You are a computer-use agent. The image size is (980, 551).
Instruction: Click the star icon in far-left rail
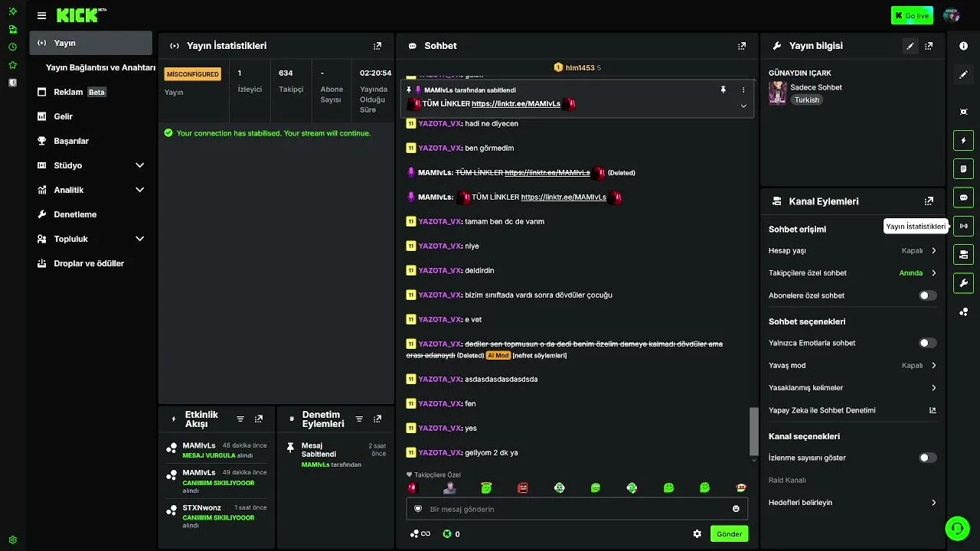[x=12, y=65]
